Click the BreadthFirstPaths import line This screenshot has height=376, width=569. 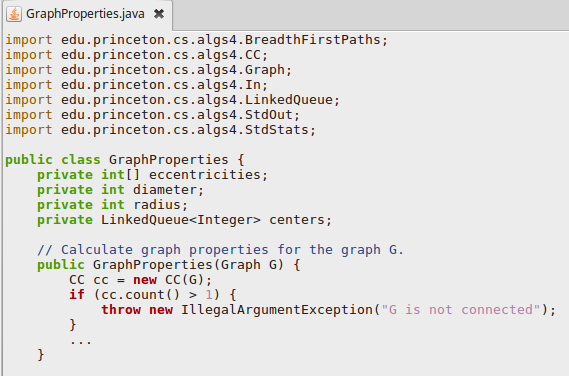196,40
